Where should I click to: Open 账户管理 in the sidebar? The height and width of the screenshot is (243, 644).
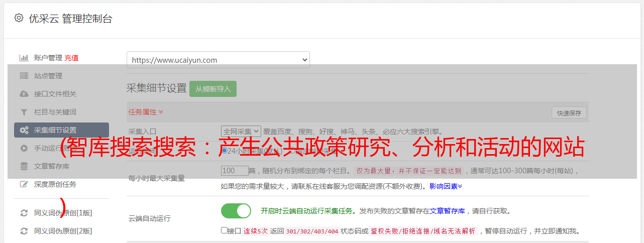click(48, 58)
